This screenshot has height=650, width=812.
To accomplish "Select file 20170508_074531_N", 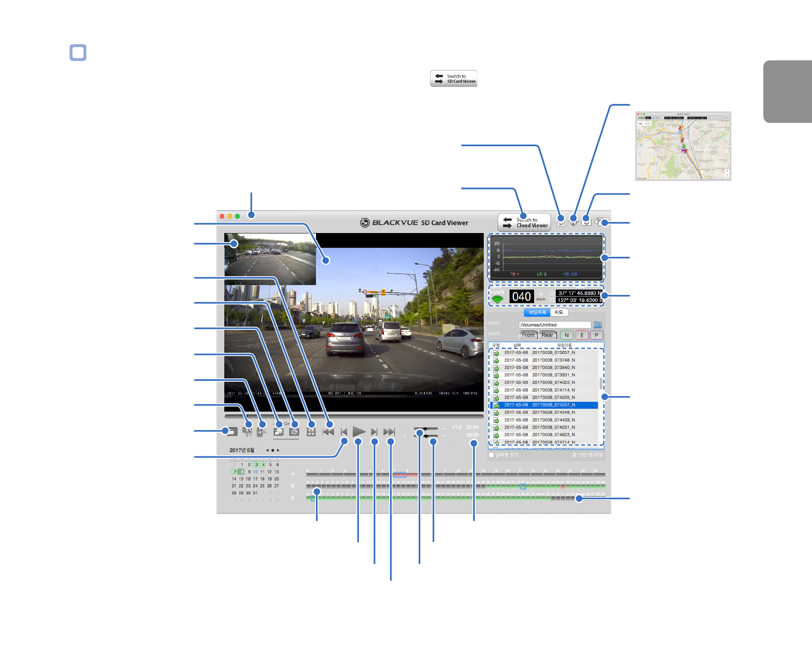I will [544, 427].
